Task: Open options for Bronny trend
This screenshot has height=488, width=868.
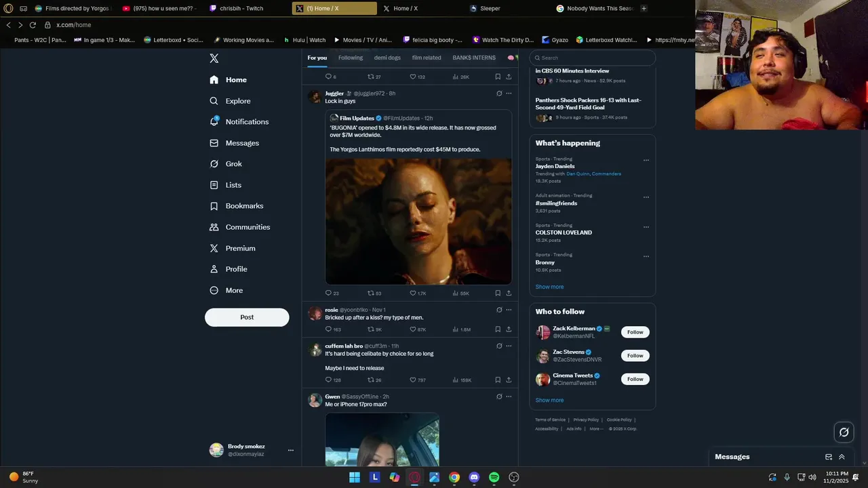Action: tap(646, 257)
